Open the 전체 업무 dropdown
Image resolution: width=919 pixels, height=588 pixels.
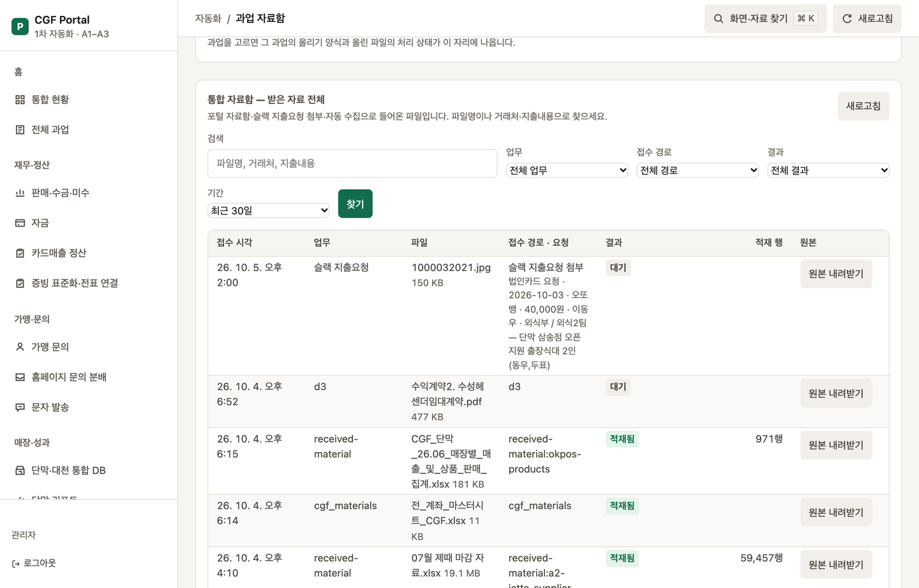pos(567,170)
